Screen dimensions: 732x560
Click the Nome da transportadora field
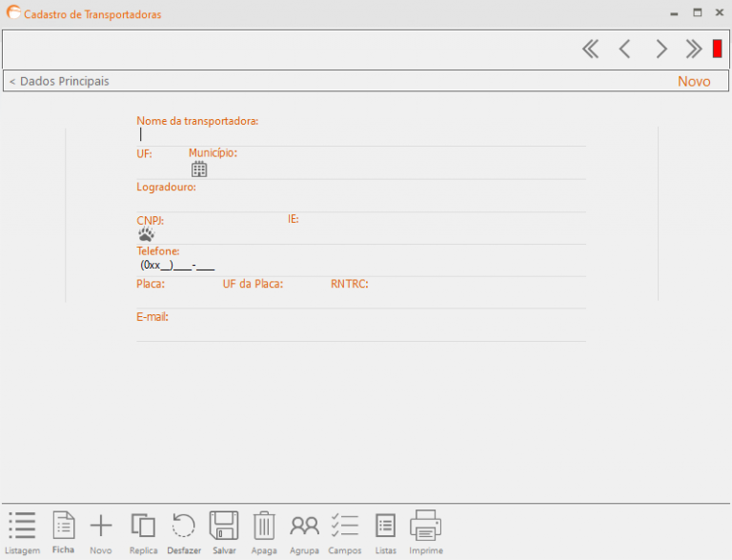coord(360,135)
